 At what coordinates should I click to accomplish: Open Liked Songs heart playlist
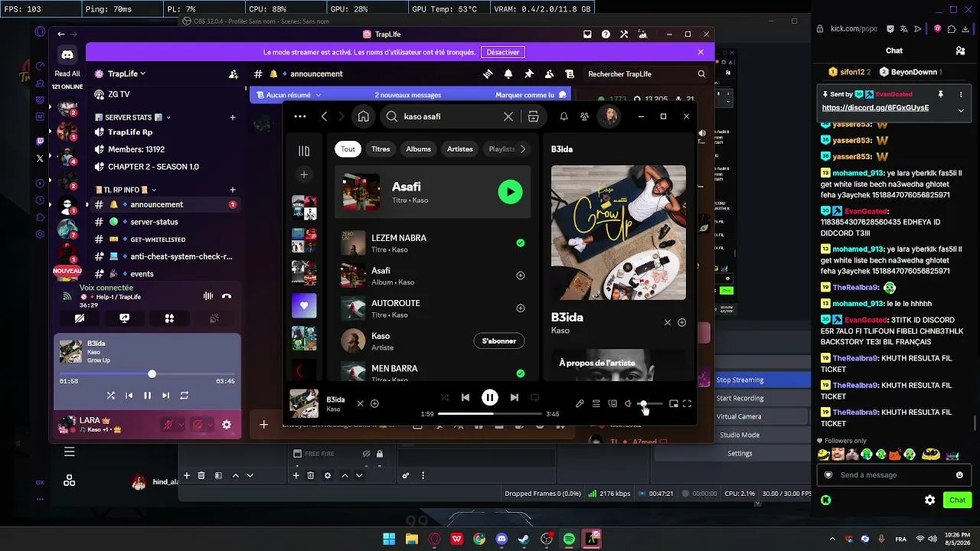point(304,305)
